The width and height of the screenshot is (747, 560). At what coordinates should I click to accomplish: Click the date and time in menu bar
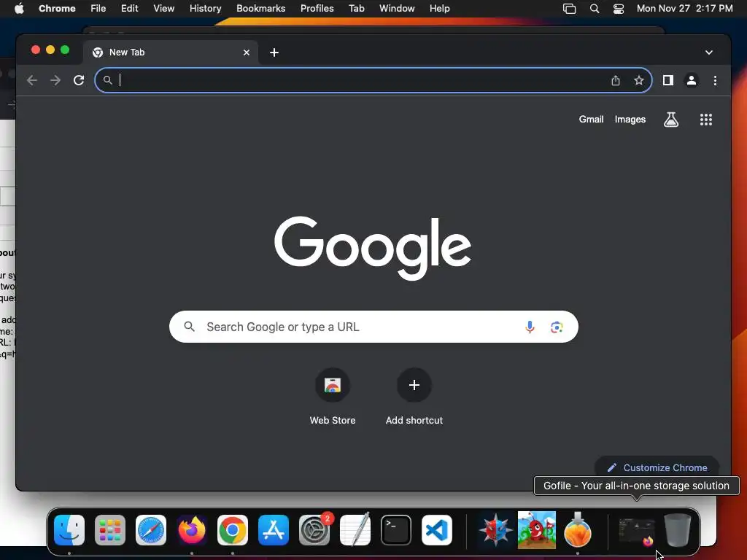coord(684,9)
